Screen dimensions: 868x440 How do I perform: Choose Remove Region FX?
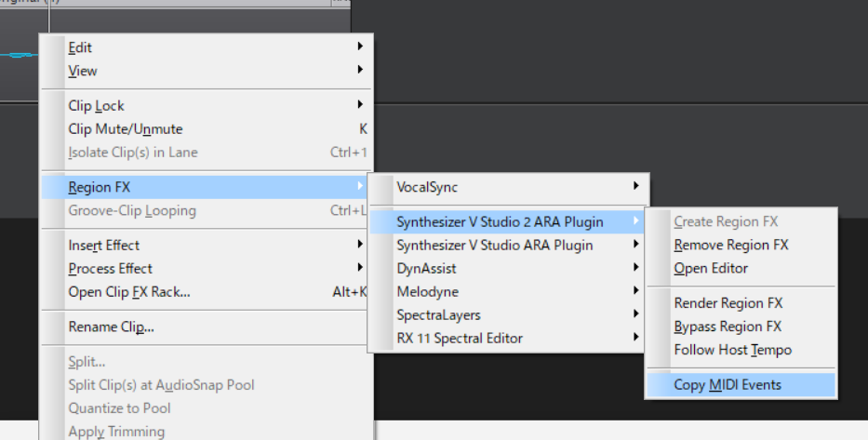click(741, 245)
